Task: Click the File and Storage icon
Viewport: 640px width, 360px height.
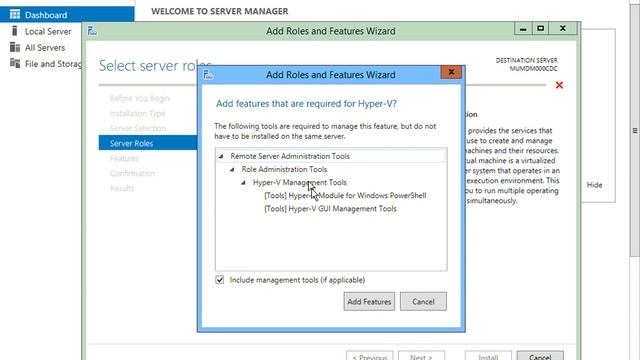Action: click(x=15, y=63)
